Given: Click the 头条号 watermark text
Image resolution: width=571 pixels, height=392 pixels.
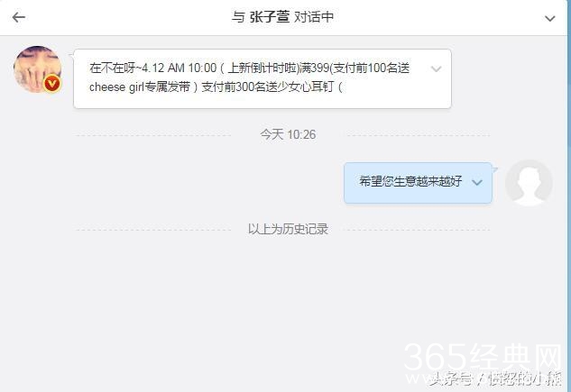Looking at the screenshot, I should 453,378.
